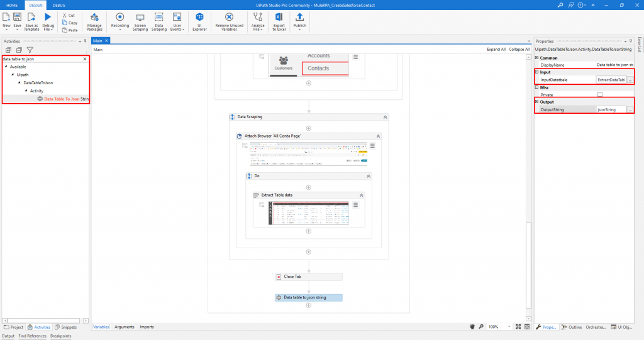Switch to Project panel tab
This screenshot has height=340, width=644.
pyautogui.click(x=14, y=327)
